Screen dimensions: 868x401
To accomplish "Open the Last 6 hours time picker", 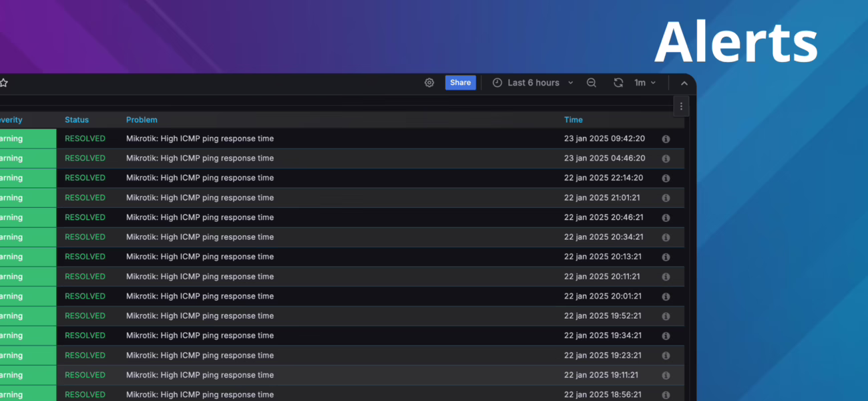I will point(533,83).
